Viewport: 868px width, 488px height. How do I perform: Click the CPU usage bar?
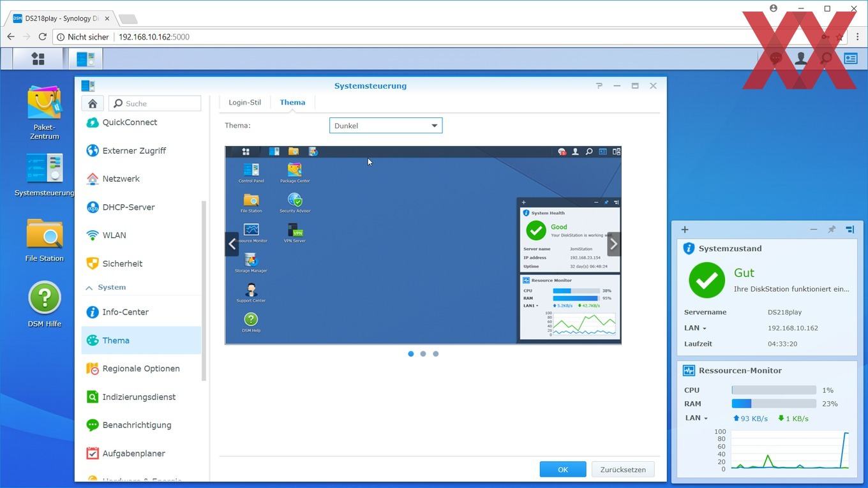[x=774, y=390]
